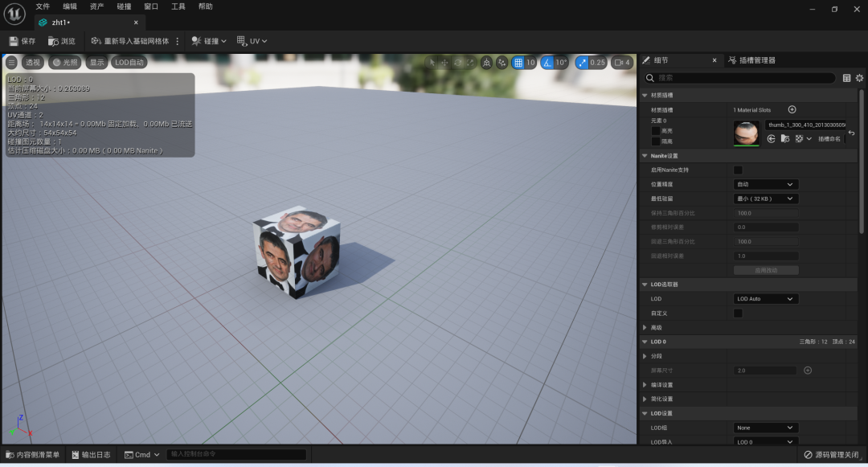Add a material slot with the plus icon
Screen dimensions: 868x467
792,109
